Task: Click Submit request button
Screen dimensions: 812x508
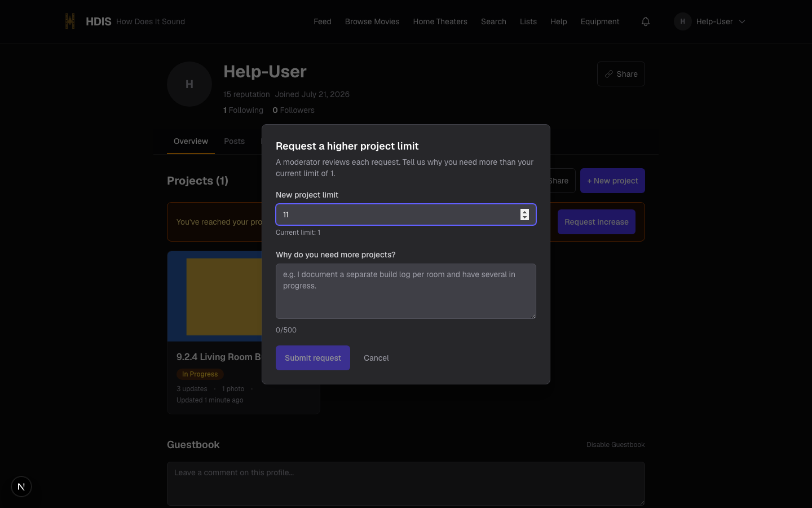Action: click(313, 358)
